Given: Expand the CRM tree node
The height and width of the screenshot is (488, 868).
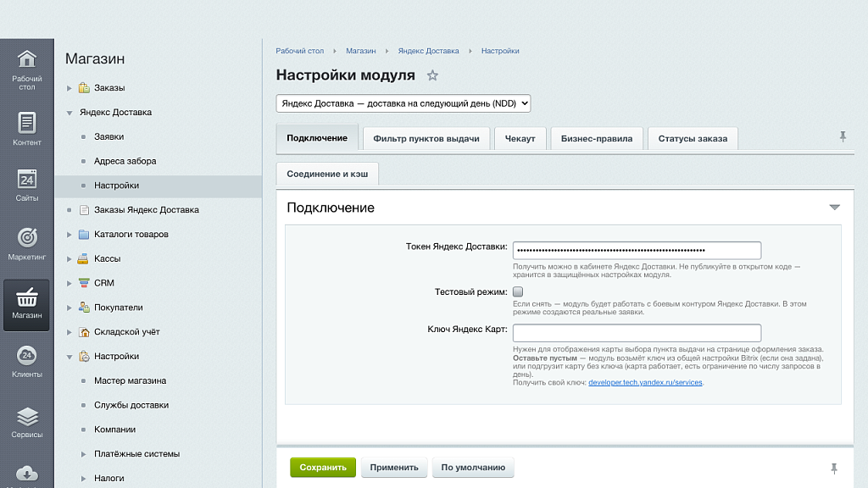Looking at the screenshot, I should point(70,283).
